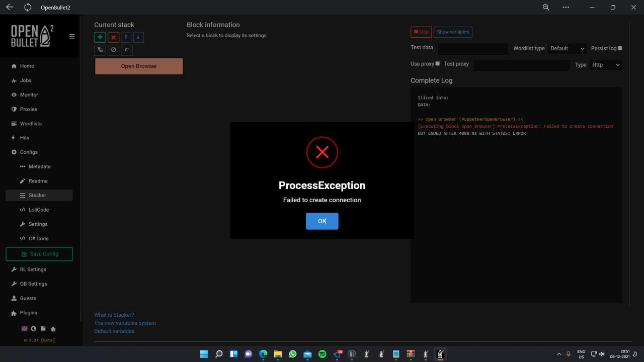This screenshot has width=644, height=362.
Task: Move the selected block up
Action: [126, 37]
